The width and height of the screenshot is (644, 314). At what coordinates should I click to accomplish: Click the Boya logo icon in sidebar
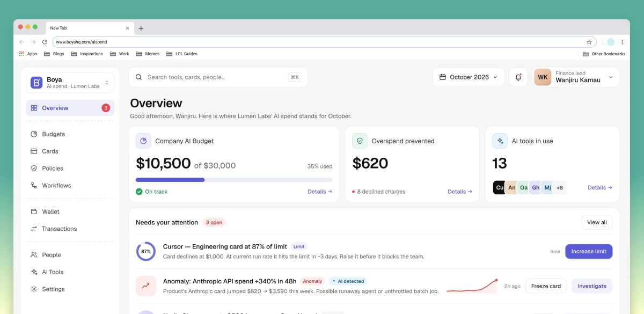[x=36, y=83]
